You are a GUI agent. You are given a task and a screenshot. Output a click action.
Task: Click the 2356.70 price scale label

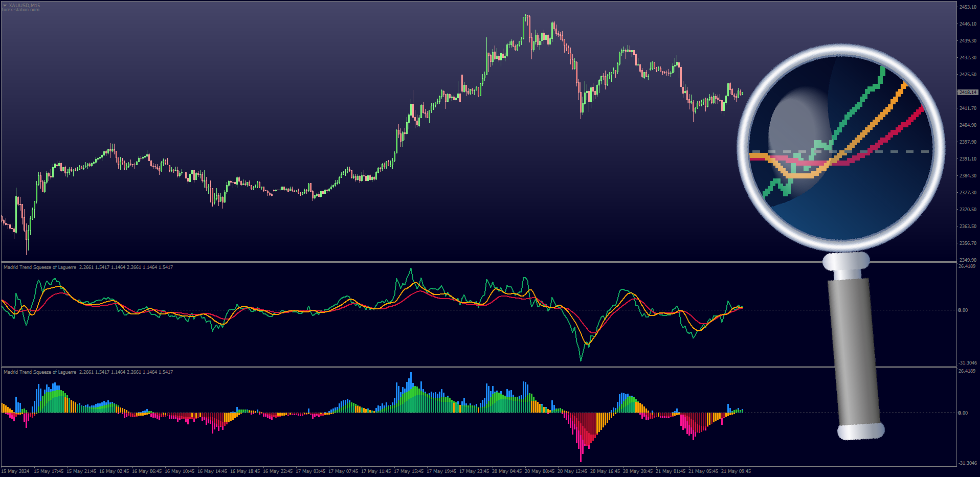[968, 243]
